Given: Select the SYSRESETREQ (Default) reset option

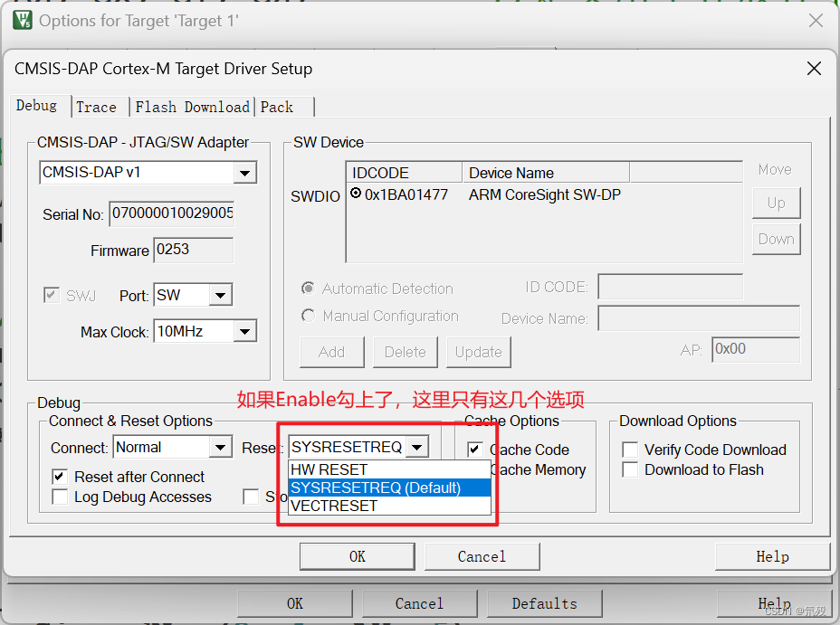Looking at the screenshot, I should (380, 488).
